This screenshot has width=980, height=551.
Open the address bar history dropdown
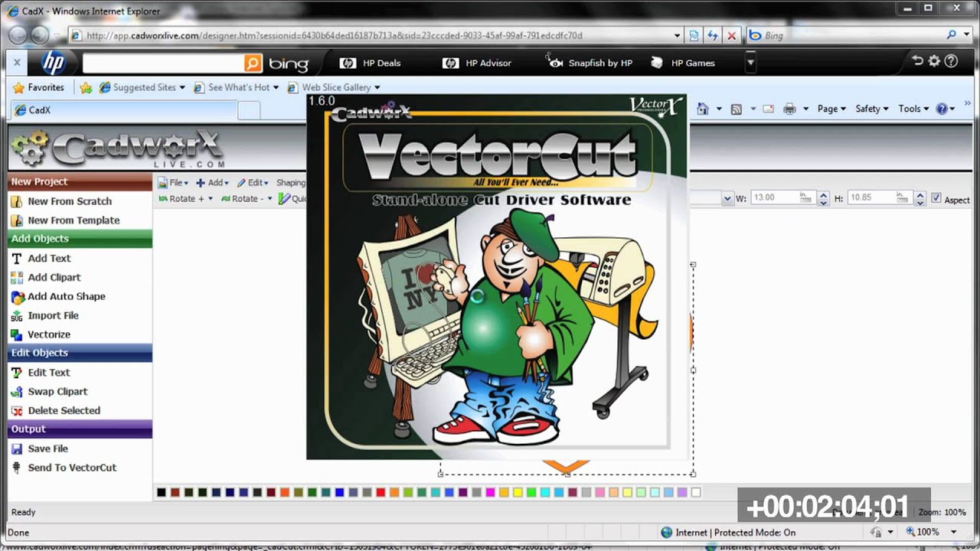pos(677,35)
